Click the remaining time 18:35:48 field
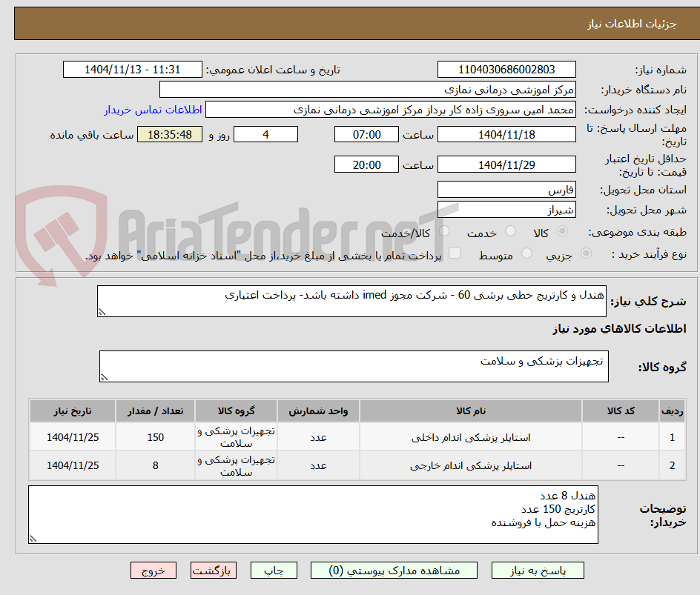Screen dimensions: 700x595 coord(170,134)
